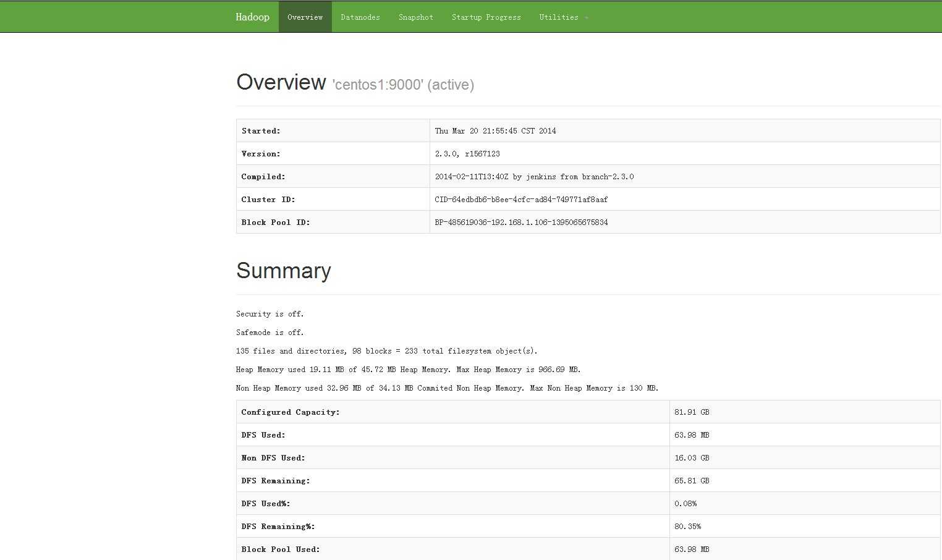Click the Configured Capacity: label

(x=291, y=412)
